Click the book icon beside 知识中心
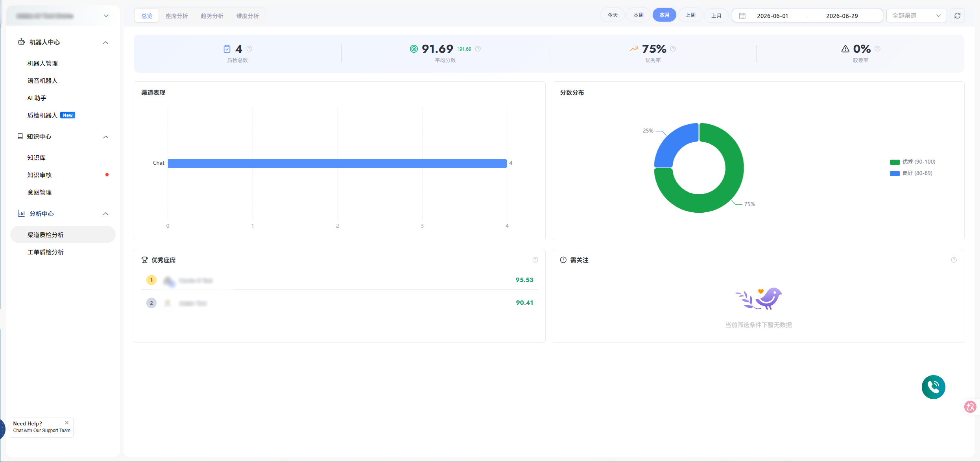The width and height of the screenshot is (980, 462). [20, 136]
